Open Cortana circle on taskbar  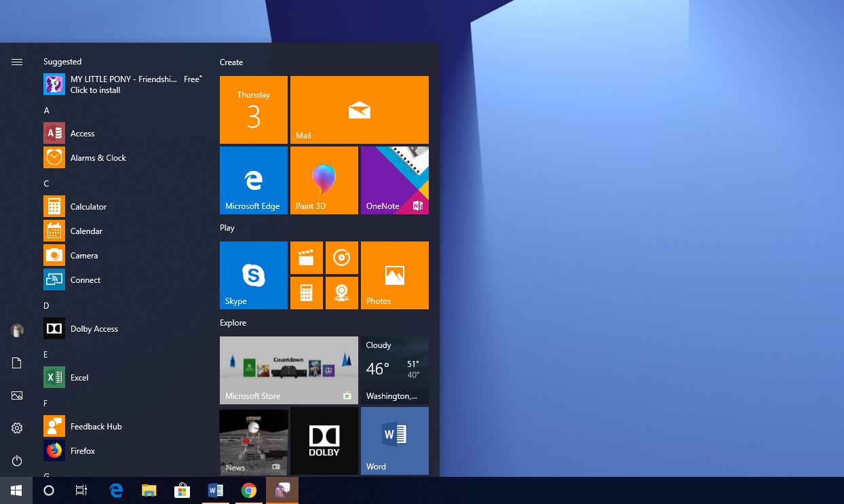pyautogui.click(x=49, y=490)
